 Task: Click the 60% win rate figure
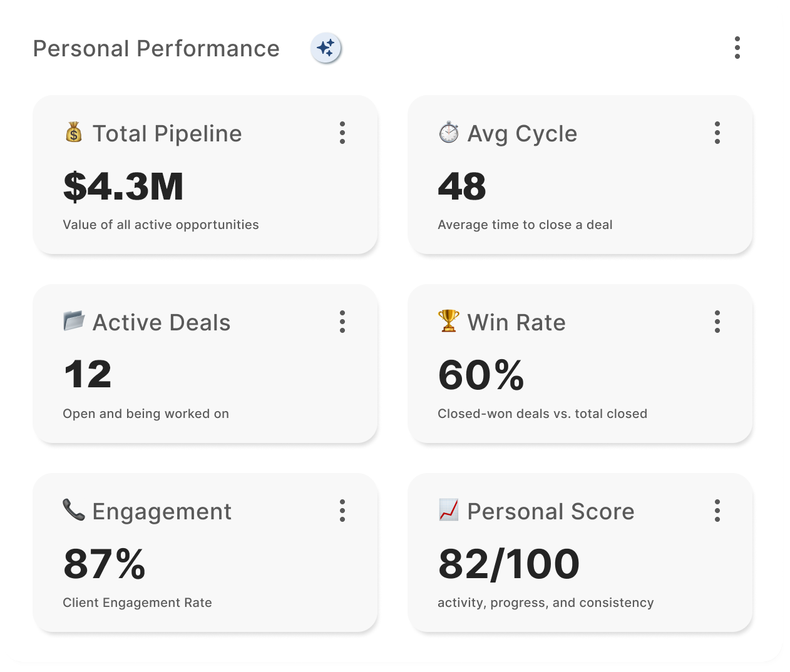(481, 375)
